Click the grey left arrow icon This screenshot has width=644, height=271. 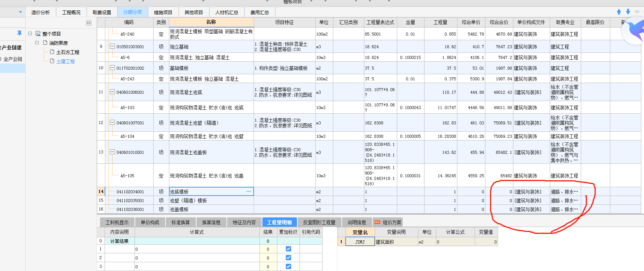(637, 12)
